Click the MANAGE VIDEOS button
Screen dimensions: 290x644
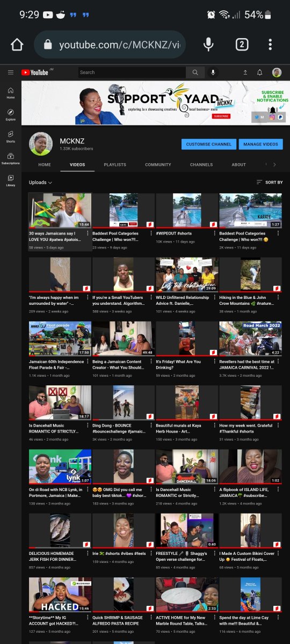tap(260, 144)
